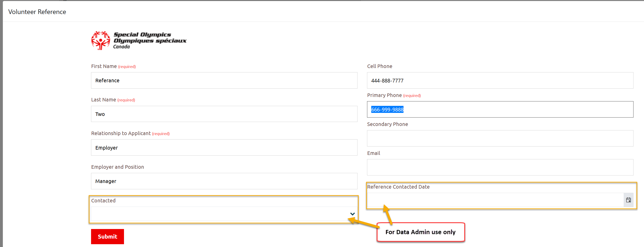
Task: Click the Secondary Phone label
Action: click(x=387, y=124)
